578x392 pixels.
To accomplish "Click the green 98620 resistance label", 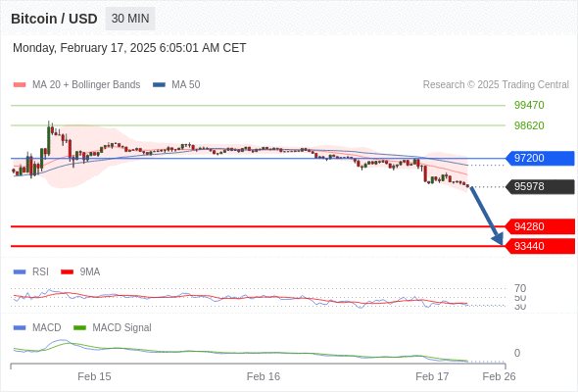I will click(529, 125).
